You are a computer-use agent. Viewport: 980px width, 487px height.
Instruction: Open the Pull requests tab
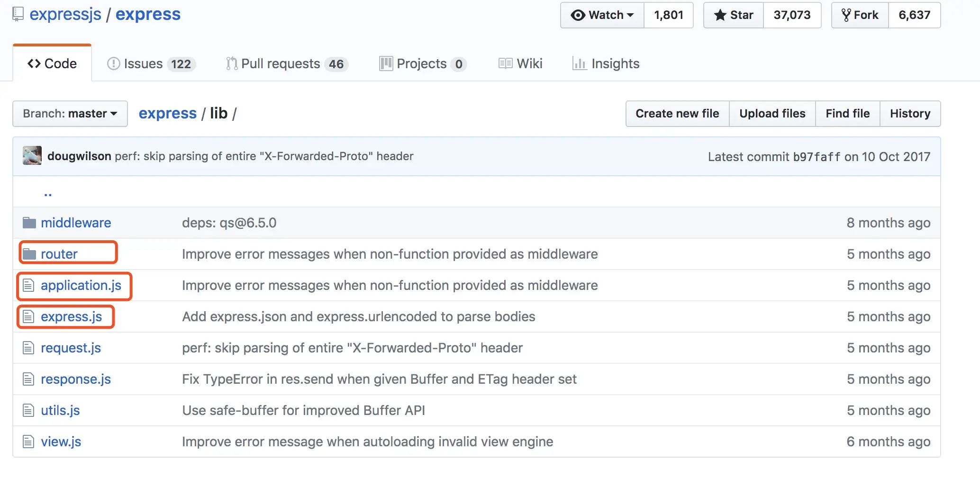[x=287, y=63]
